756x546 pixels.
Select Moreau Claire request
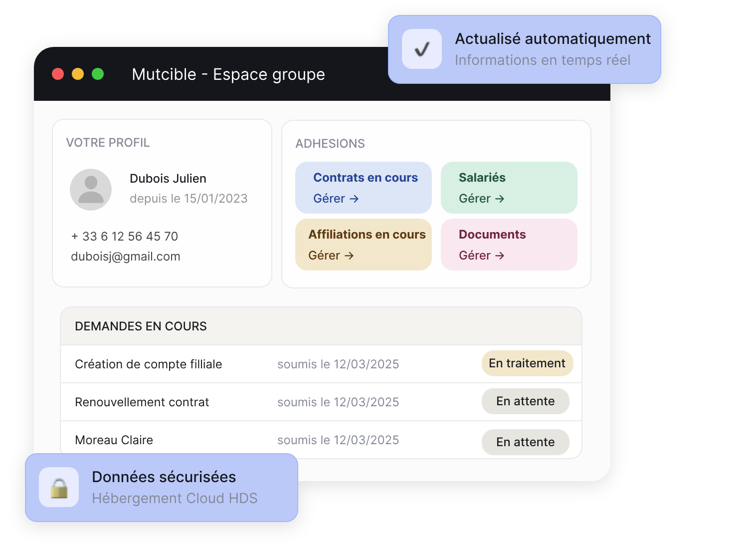click(x=114, y=440)
